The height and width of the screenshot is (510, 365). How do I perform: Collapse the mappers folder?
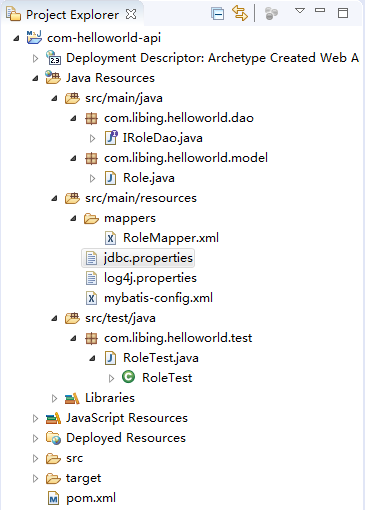(x=73, y=218)
